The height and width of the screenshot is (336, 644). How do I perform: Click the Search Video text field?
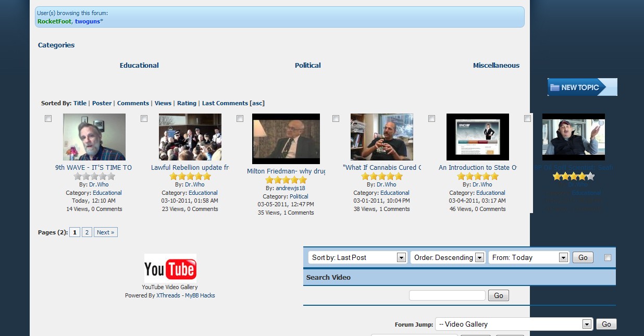(x=447, y=295)
